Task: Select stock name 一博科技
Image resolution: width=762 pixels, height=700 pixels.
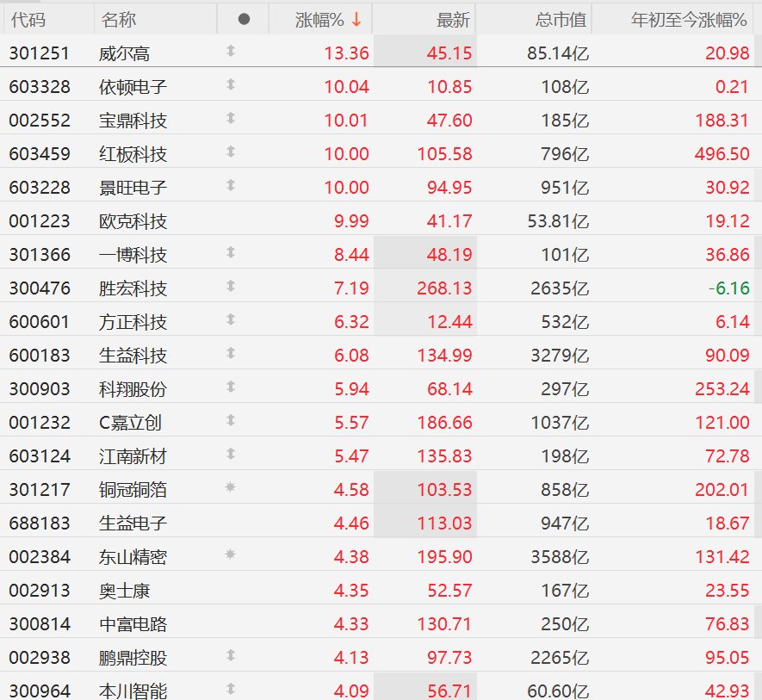Action: click(x=133, y=254)
